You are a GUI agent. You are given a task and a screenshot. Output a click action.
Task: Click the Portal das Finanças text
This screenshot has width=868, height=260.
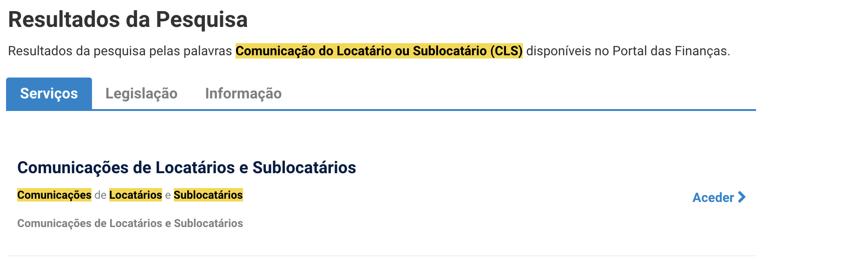tap(671, 51)
